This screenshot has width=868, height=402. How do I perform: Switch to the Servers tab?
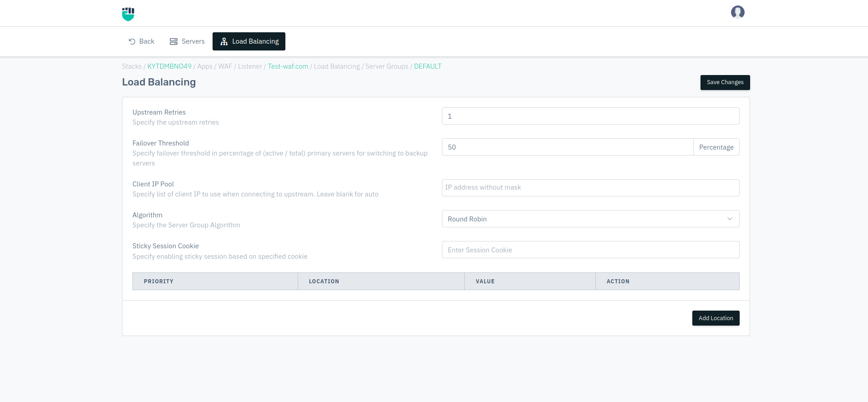(x=187, y=41)
